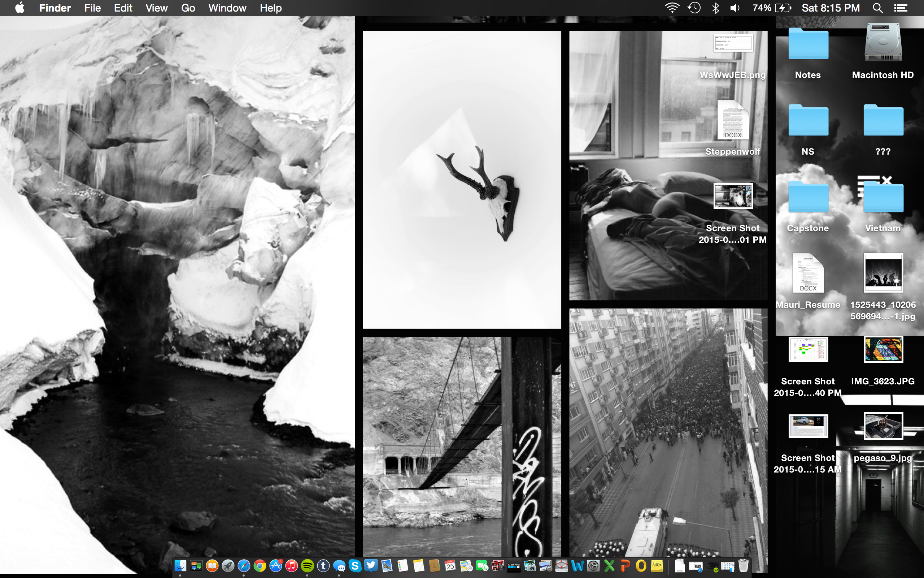Open Image Capture in the dock

tap(529, 565)
